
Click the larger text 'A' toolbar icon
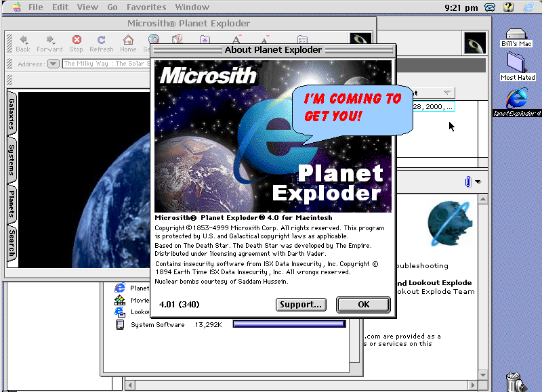point(236,39)
